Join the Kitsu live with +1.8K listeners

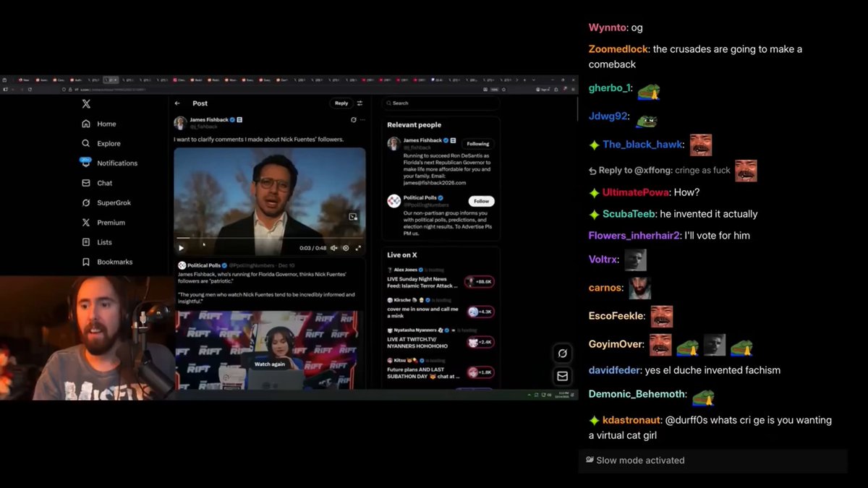pos(480,372)
